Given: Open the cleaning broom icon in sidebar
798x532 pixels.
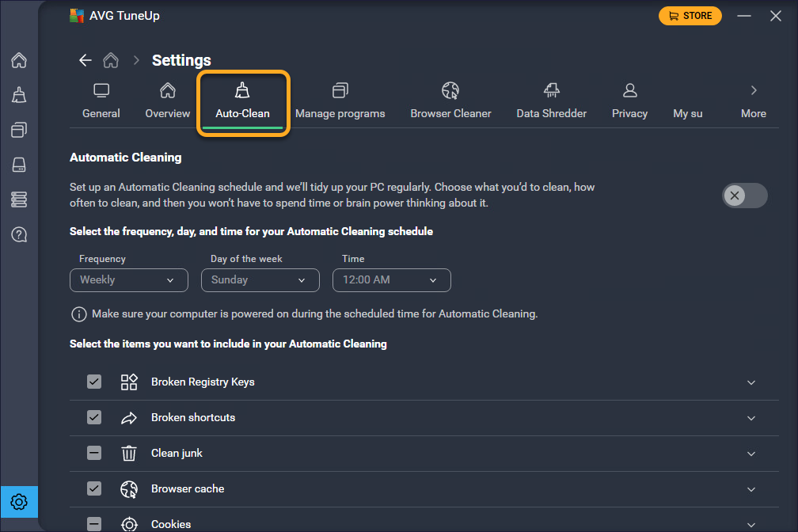Looking at the screenshot, I should click(19, 95).
